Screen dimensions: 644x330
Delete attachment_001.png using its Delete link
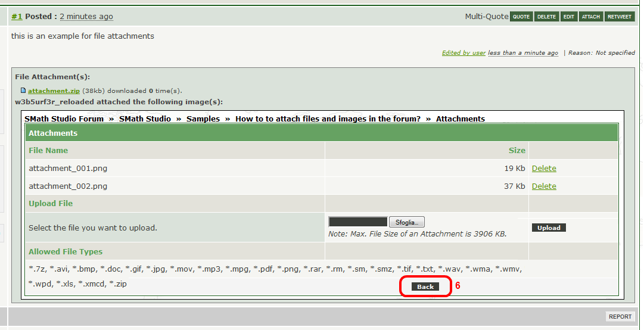coord(544,169)
